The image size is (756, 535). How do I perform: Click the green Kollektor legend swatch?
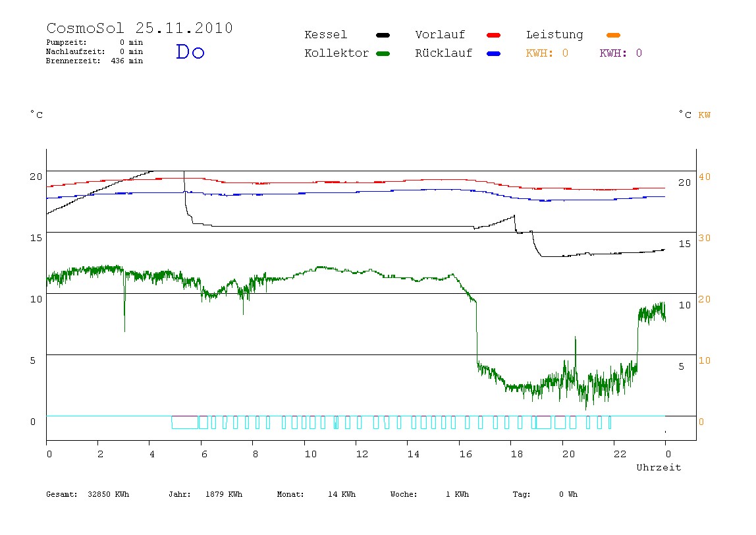tap(383, 53)
